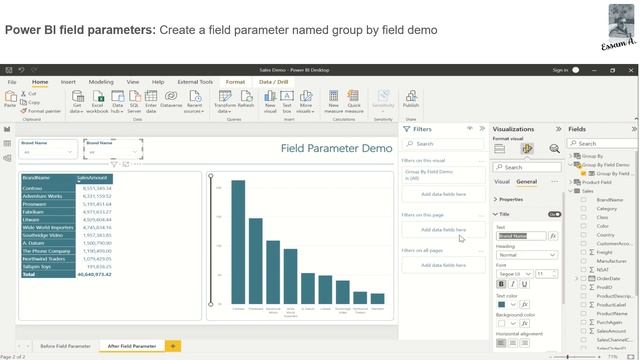640x360 pixels.
Task: Switch to the Modeling ribbon tab
Action: tap(101, 82)
